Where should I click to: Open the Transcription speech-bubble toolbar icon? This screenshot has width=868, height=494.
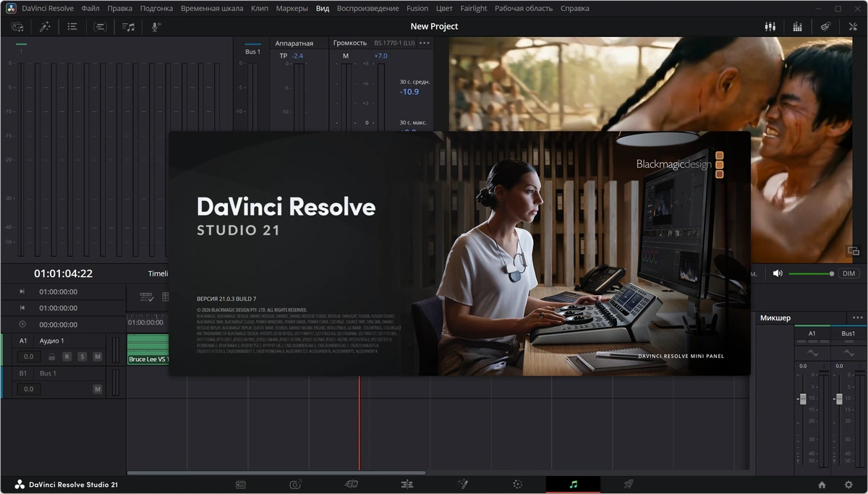coord(100,27)
